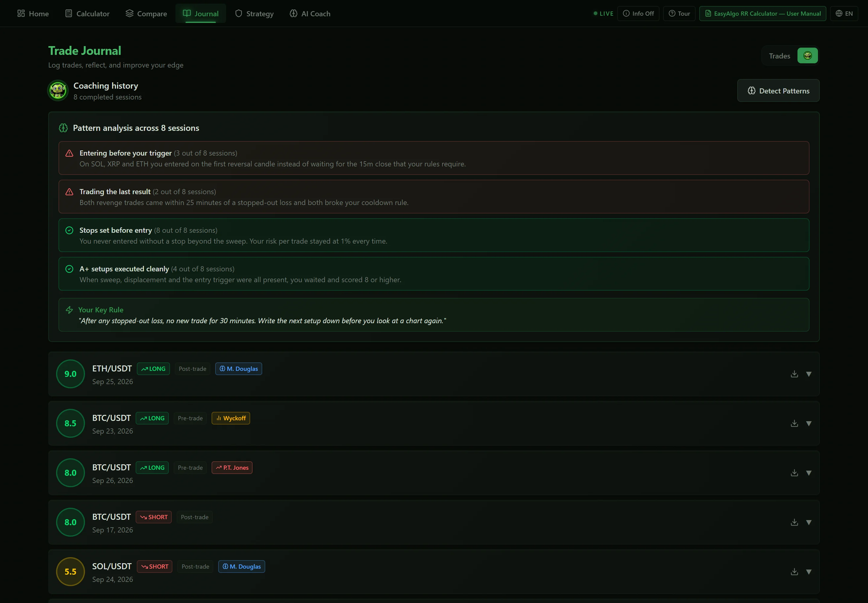The image size is (868, 603).
Task: Switch to the Trades view
Action: 779,56
